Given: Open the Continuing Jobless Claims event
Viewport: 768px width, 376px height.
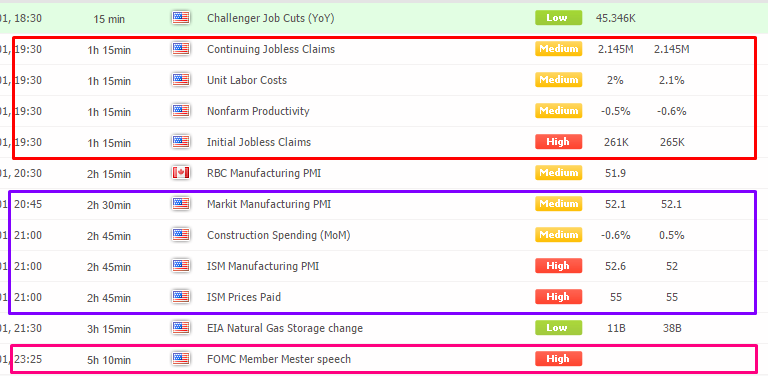Looking at the screenshot, I should [x=271, y=49].
